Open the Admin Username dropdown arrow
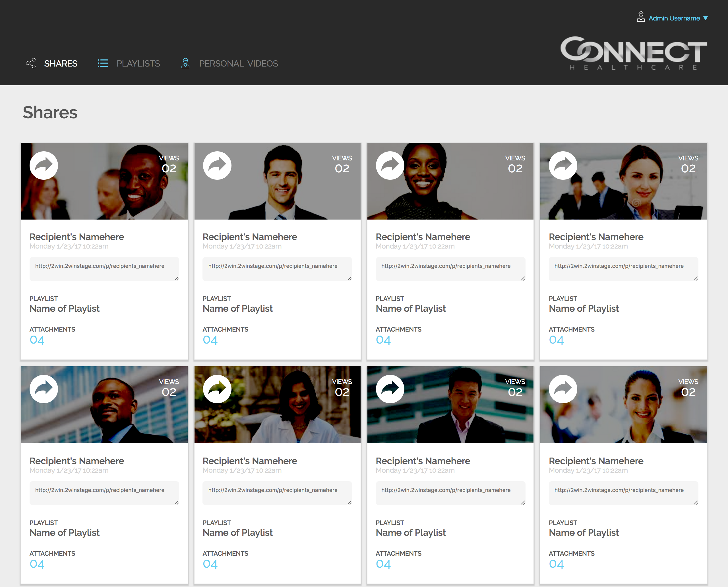This screenshot has width=728, height=587. (x=705, y=18)
